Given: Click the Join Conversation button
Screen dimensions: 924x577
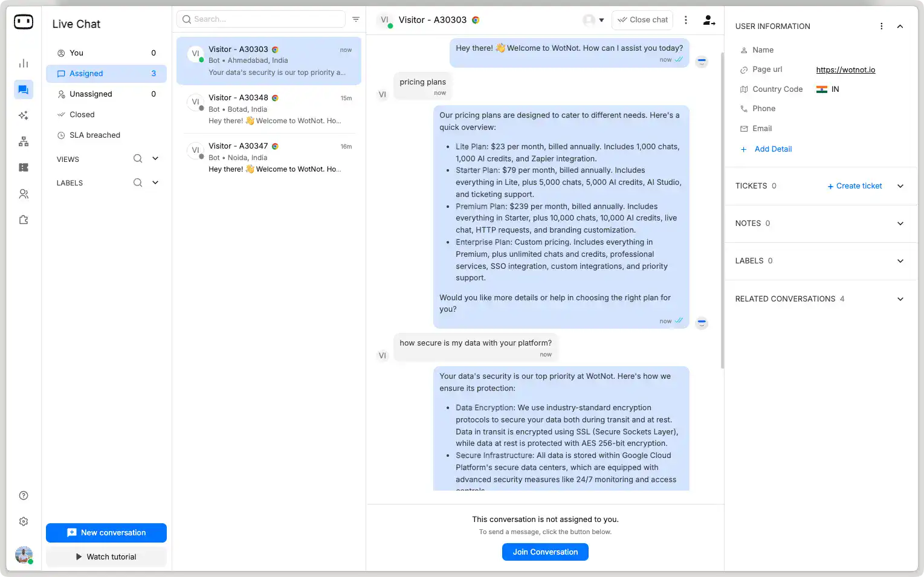Looking at the screenshot, I should click(x=544, y=552).
